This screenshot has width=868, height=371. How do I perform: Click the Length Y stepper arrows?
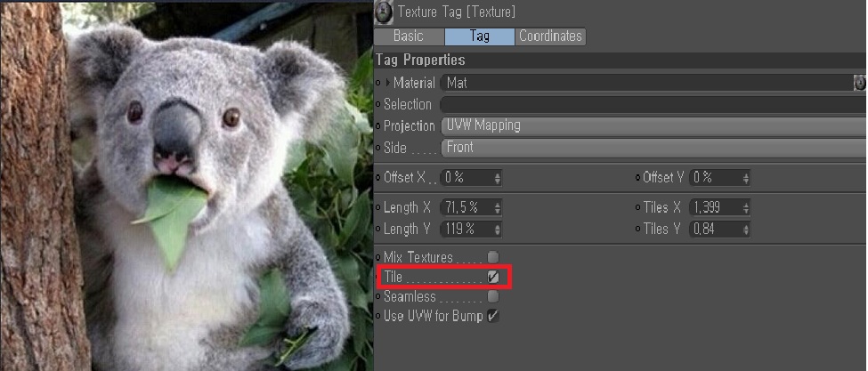click(x=498, y=229)
